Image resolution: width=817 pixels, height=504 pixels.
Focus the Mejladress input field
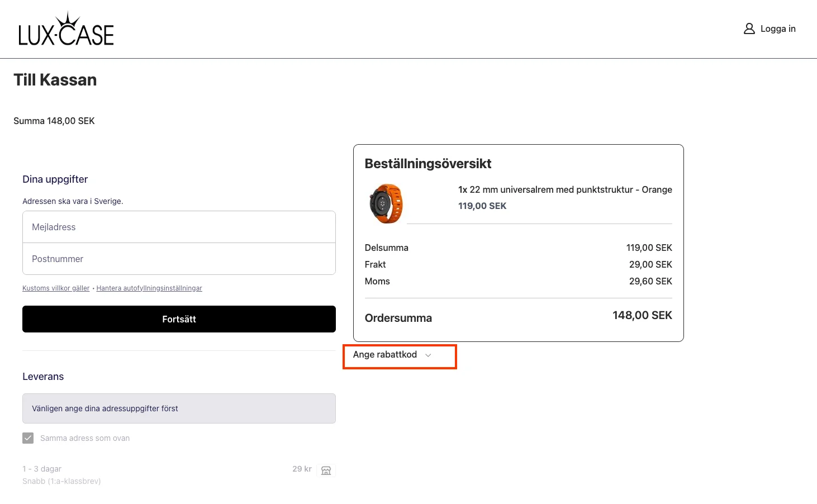pos(179,227)
